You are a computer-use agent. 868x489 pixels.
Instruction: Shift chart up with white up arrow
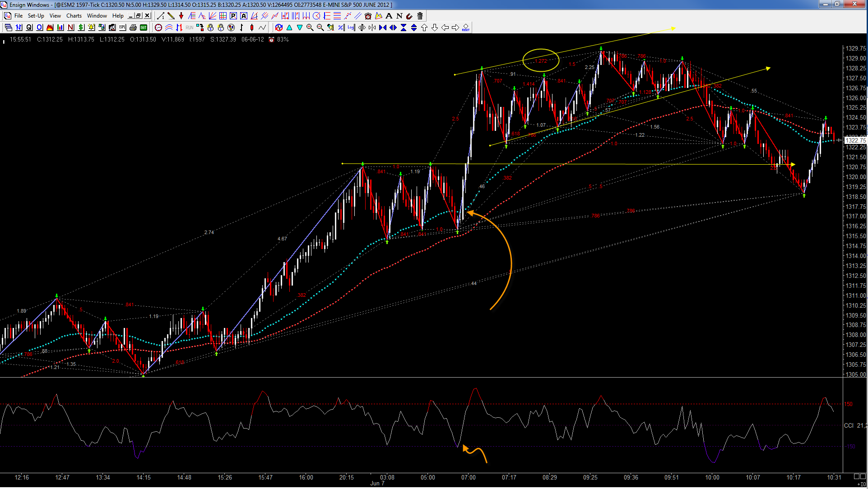[424, 28]
